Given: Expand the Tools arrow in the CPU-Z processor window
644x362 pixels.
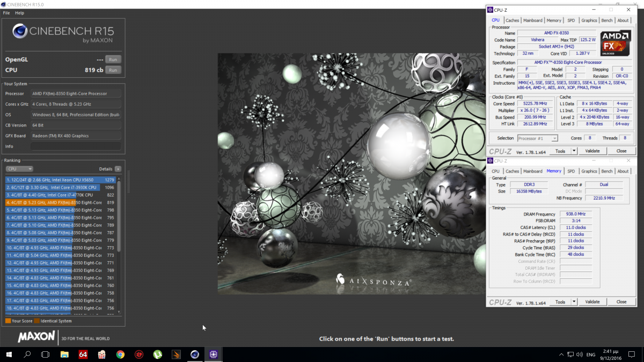Looking at the screenshot, I should click(x=574, y=151).
